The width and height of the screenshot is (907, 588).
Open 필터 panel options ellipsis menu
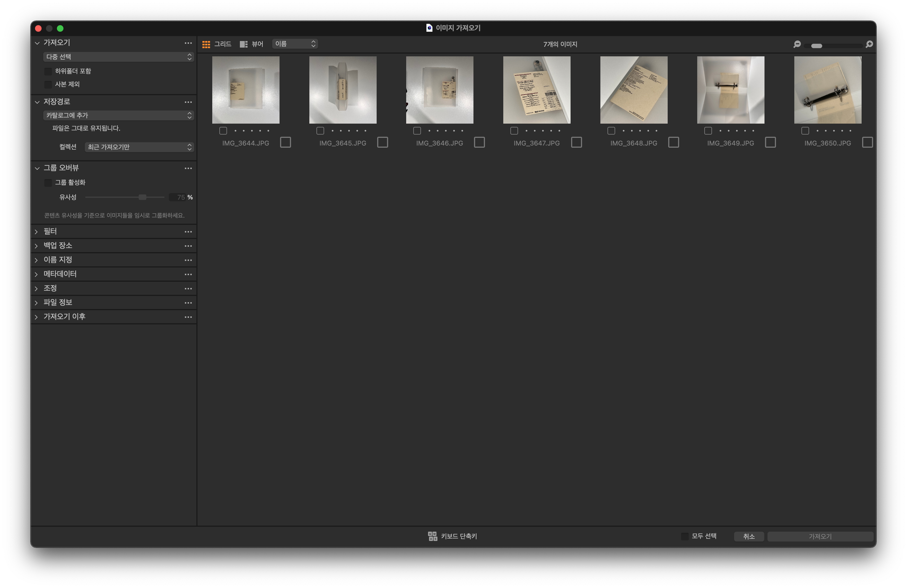[x=188, y=232]
